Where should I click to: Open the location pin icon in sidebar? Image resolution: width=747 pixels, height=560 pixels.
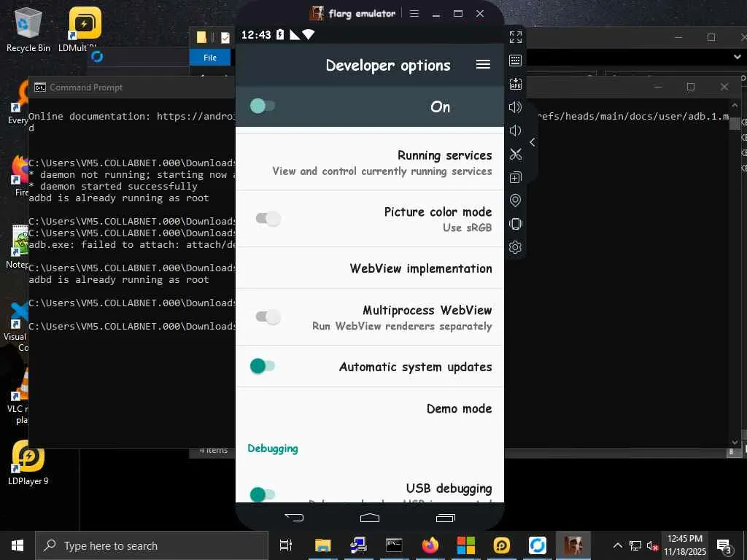[x=516, y=201]
